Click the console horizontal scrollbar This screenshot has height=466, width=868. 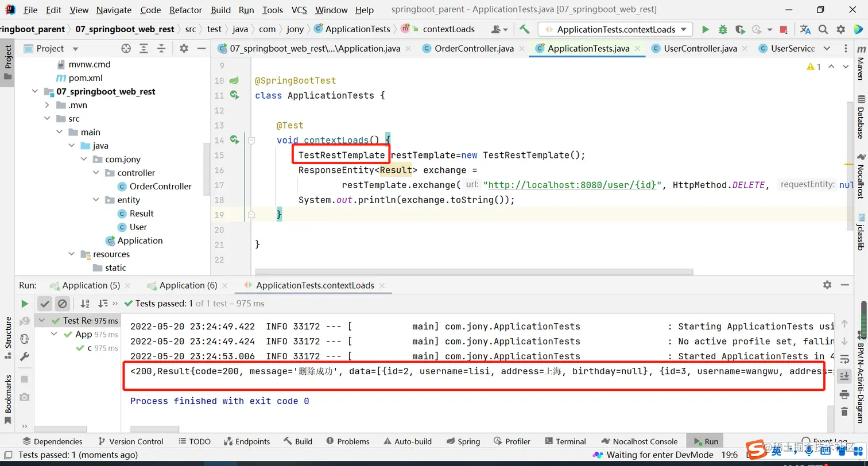tap(155, 429)
